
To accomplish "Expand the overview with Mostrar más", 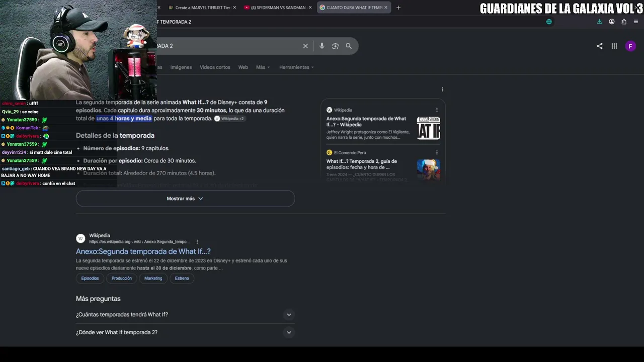I will tap(185, 199).
